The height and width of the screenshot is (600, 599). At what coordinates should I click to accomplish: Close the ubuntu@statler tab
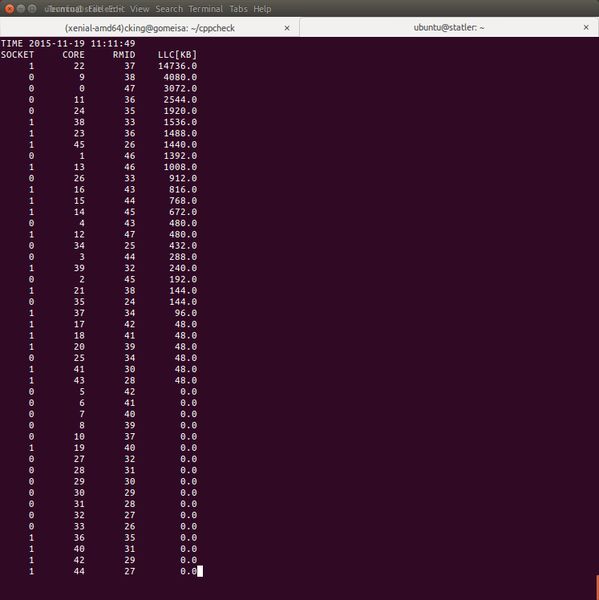(x=586, y=28)
